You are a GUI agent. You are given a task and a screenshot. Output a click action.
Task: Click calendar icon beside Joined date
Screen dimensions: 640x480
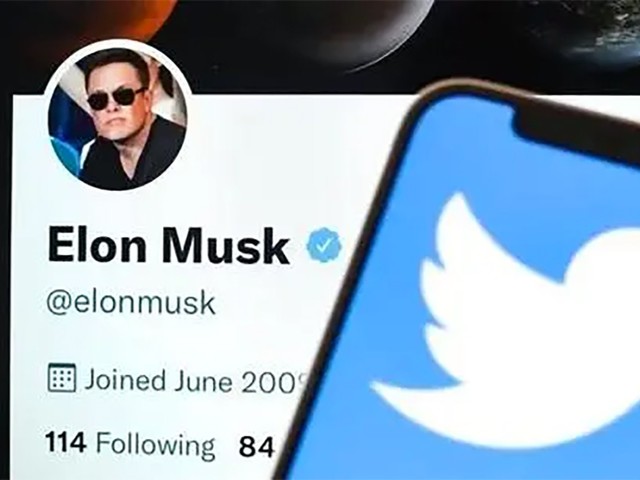coord(62,378)
